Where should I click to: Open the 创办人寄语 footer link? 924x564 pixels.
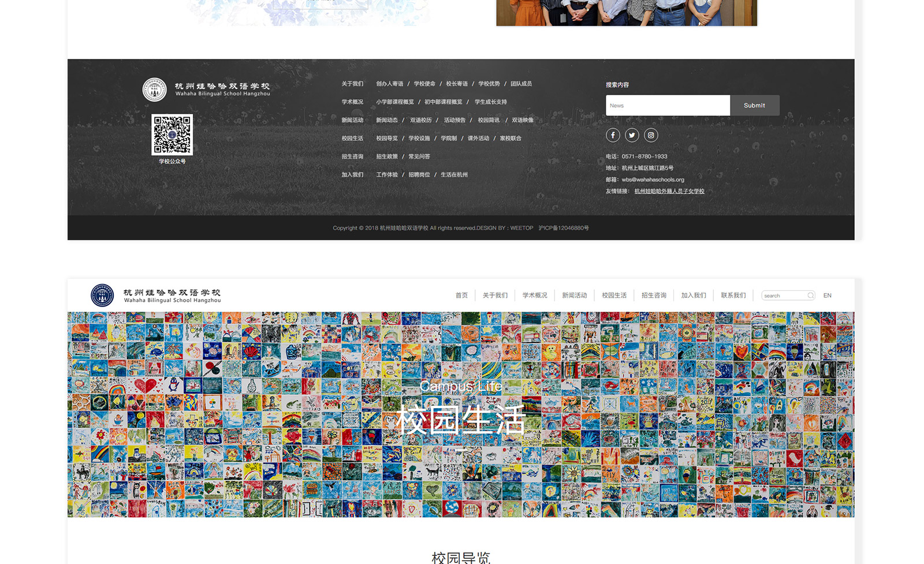tap(390, 84)
